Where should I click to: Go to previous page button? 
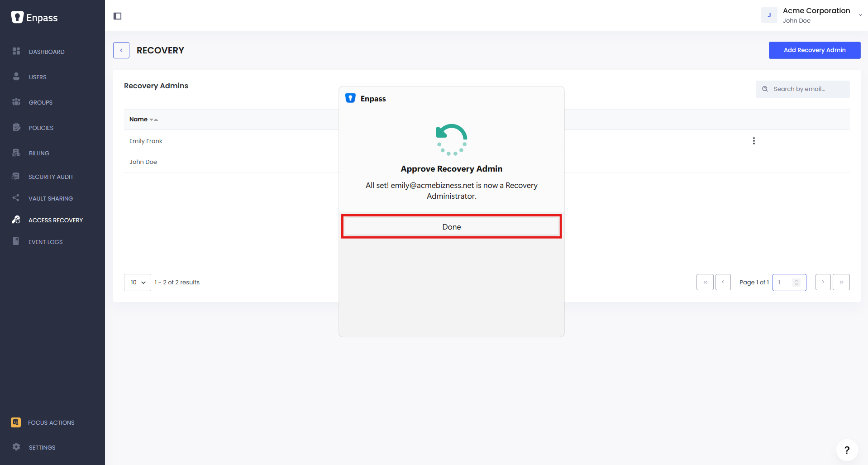coord(723,282)
